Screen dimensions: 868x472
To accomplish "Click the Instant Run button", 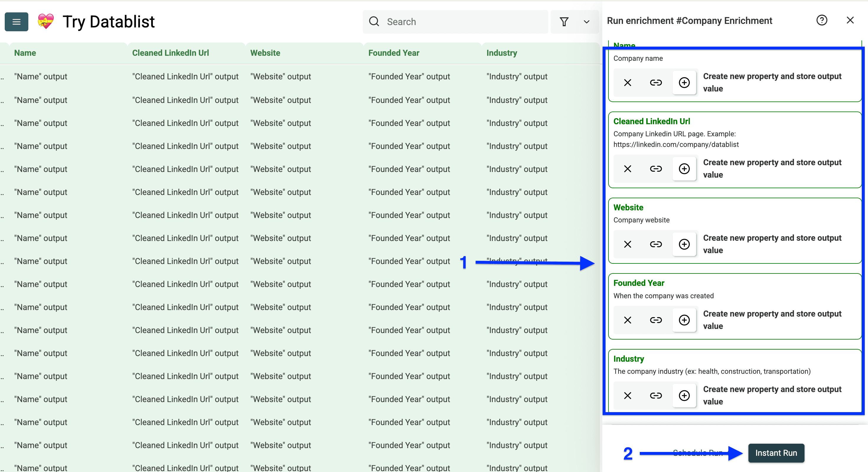I will (x=776, y=453).
